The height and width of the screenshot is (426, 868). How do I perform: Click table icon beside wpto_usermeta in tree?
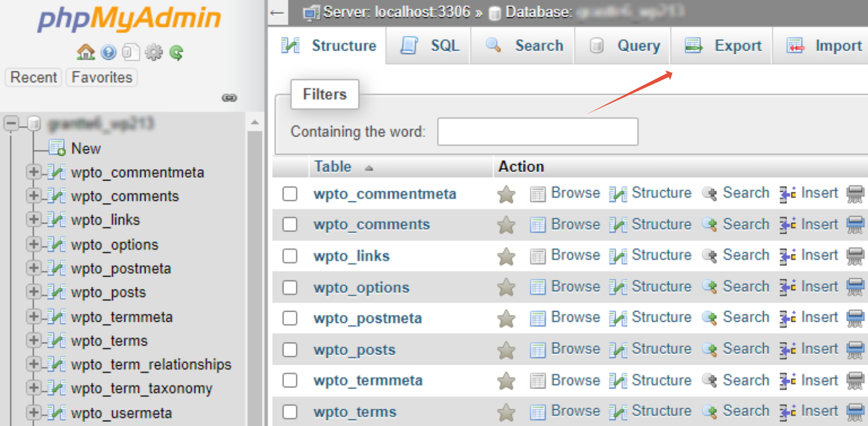(x=56, y=413)
